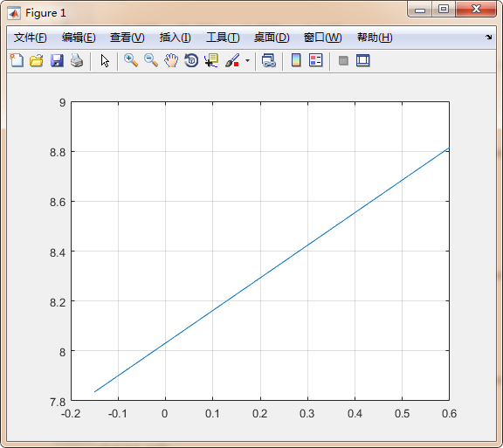
Task: Enable the Rotate 3D tool
Action: tap(191, 60)
